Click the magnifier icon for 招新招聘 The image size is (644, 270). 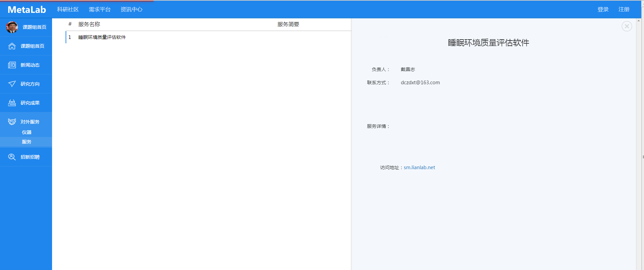click(x=12, y=157)
